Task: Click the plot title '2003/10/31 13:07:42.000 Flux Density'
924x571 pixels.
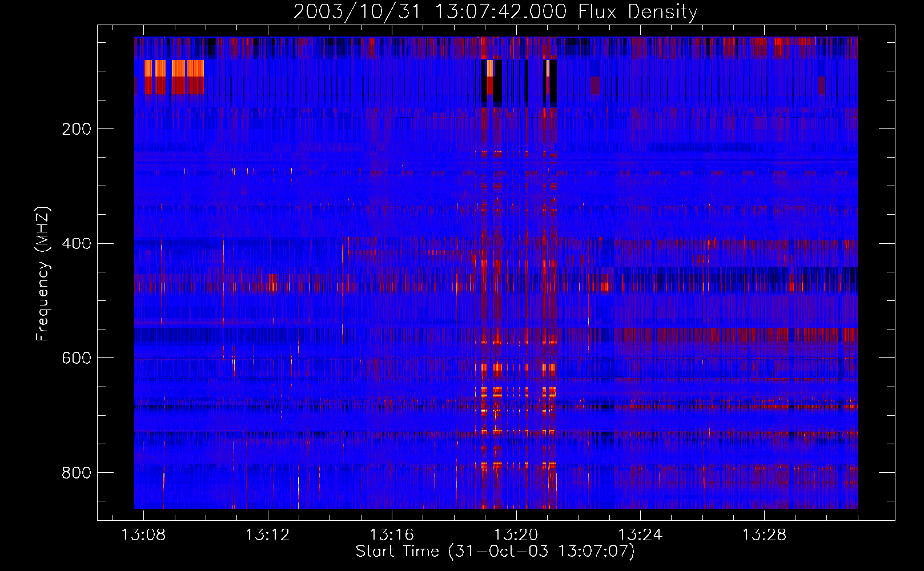Action: (x=495, y=12)
